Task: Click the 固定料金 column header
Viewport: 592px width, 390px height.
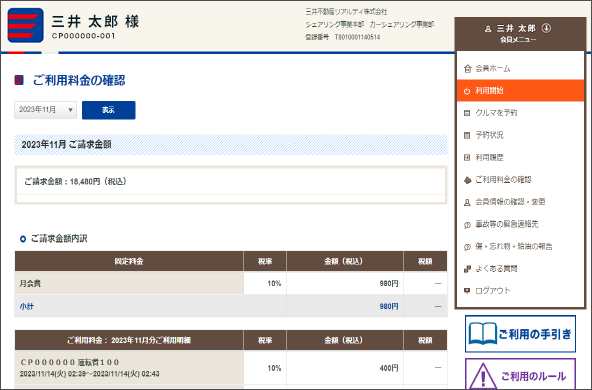Action: [x=129, y=261]
